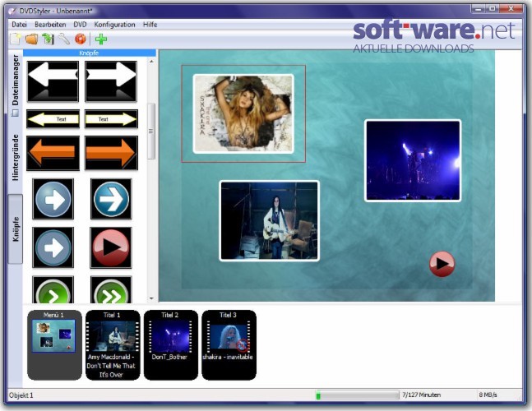The image size is (532, 411).
Task: Burn the DVD using the red disc icon
Action: click(81, 39)
